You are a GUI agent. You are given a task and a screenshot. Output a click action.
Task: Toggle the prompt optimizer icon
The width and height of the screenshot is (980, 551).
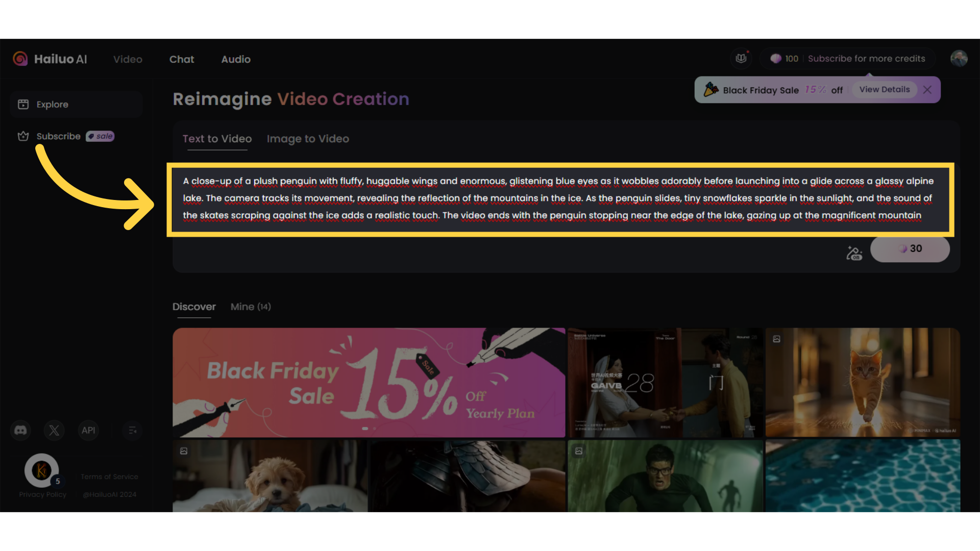coord(854,253)
